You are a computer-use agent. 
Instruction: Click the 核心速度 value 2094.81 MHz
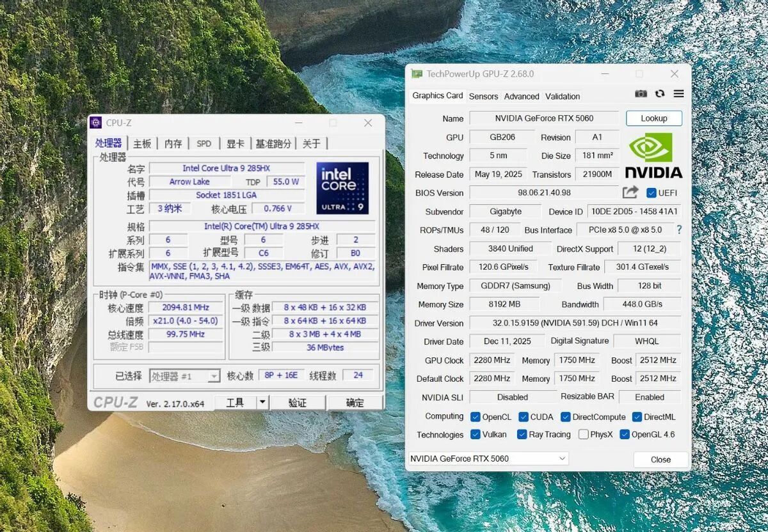186,307
